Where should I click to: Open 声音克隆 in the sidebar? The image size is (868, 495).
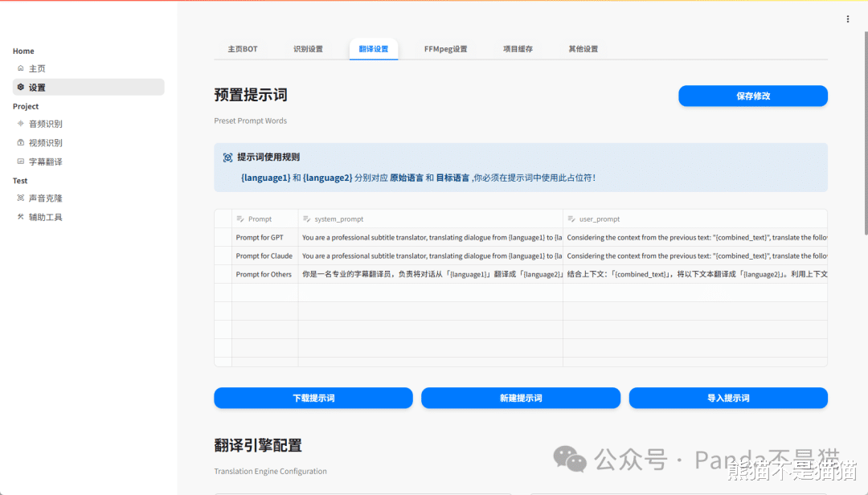(88, 198)
